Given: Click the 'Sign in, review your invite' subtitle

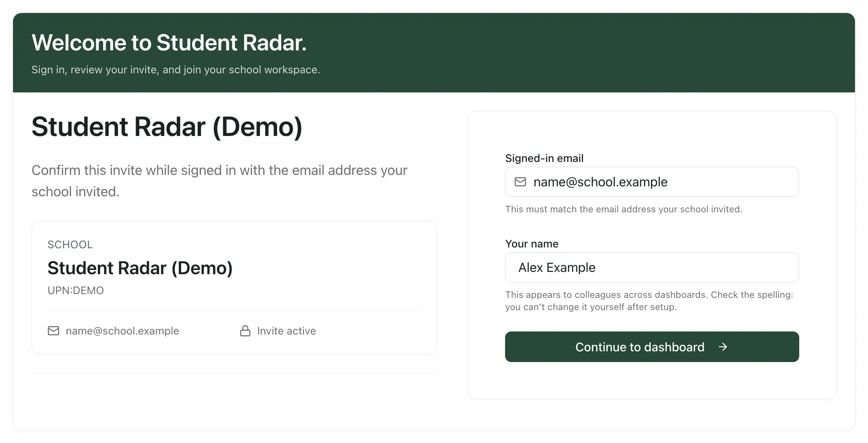Looking at the screenshot, I should (176, 70).
